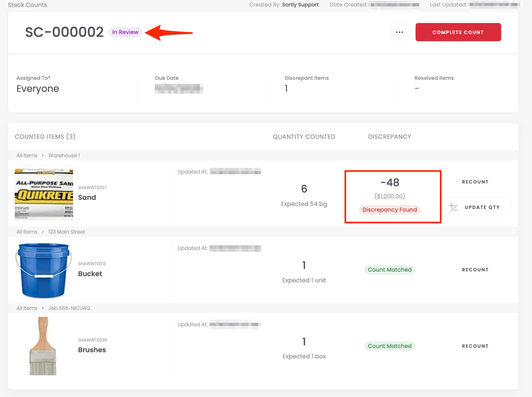Click Recount for the Bucket item
Image resolution: width=532 pixels, height=397 pixels.
(x=475, y=270)
